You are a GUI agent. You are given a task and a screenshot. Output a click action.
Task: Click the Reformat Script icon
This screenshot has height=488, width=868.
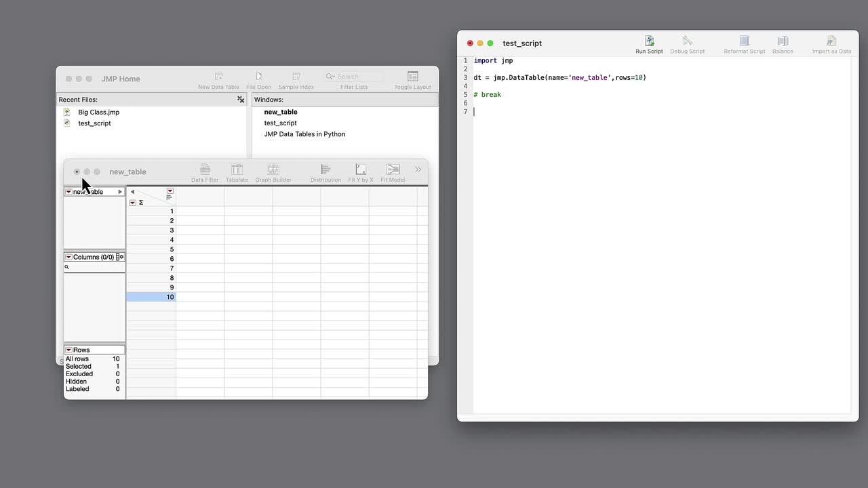pos(744,42)
